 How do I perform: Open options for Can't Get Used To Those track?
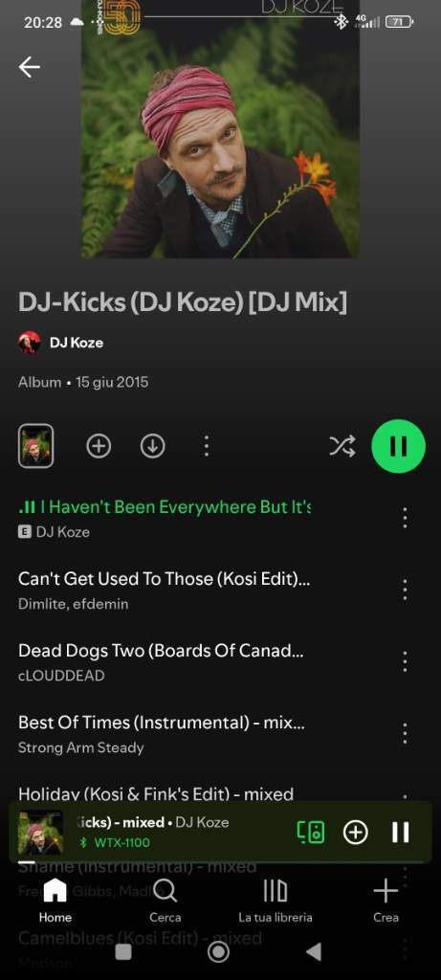click(x=405, y=590)
